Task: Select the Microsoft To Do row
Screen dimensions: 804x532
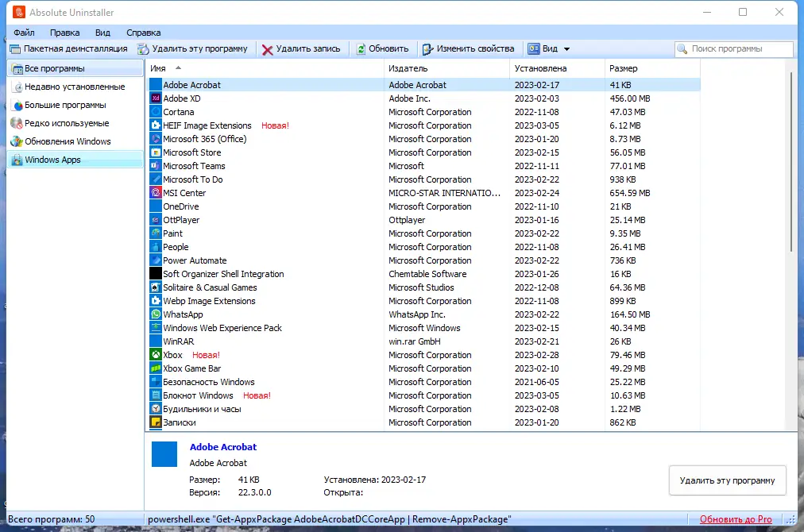Action: tap(423, 179)
